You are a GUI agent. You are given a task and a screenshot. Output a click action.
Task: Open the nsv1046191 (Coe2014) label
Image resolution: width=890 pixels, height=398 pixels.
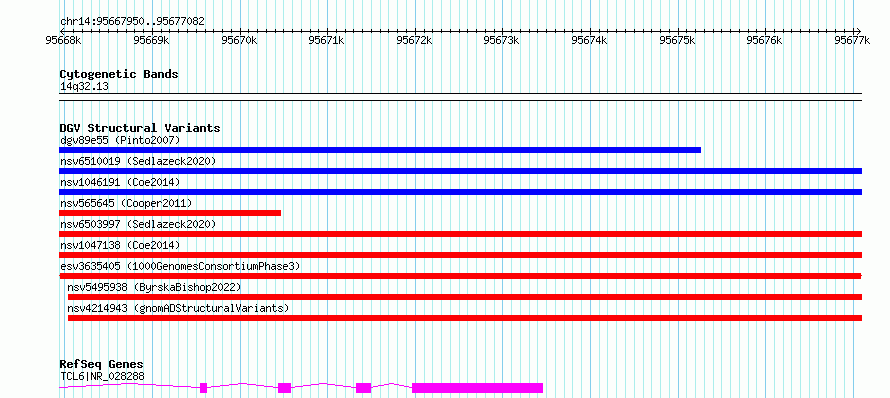tap(120, 182)
